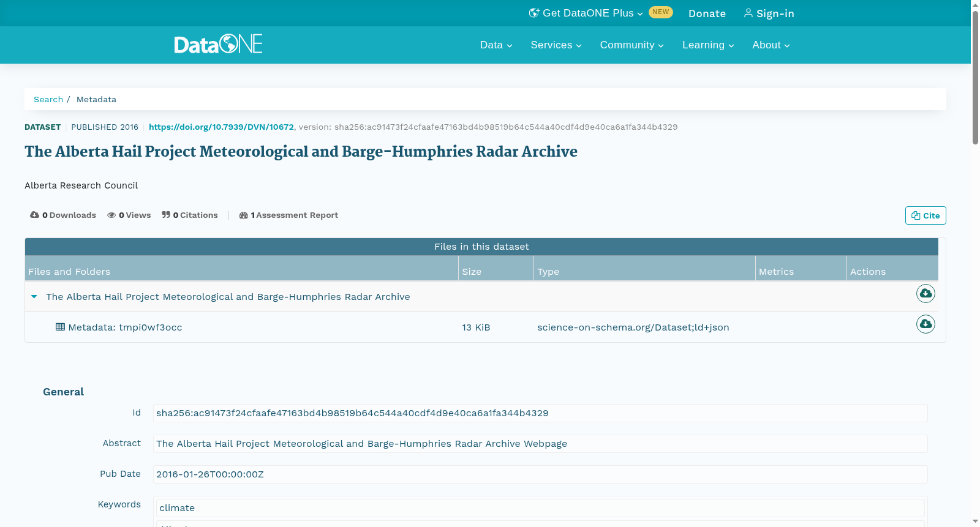Open the About menu

[x=771, y=45]
